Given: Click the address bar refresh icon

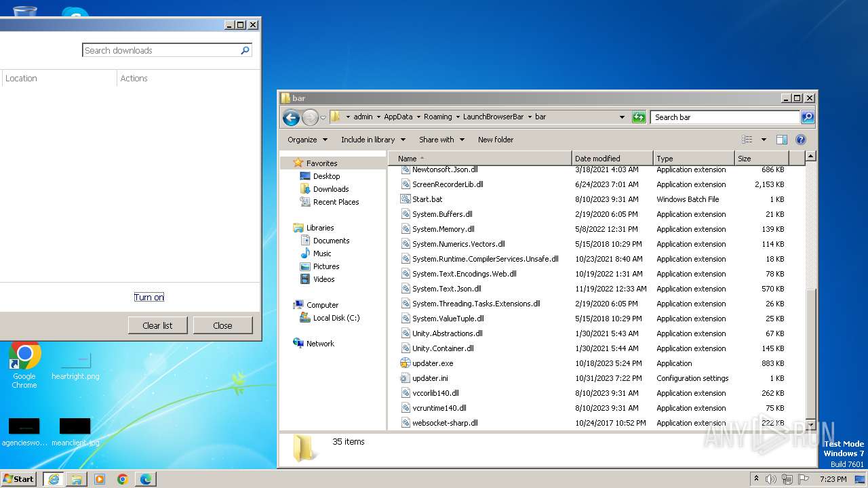Looking at the screenshot, I should (x=639, y=117).
